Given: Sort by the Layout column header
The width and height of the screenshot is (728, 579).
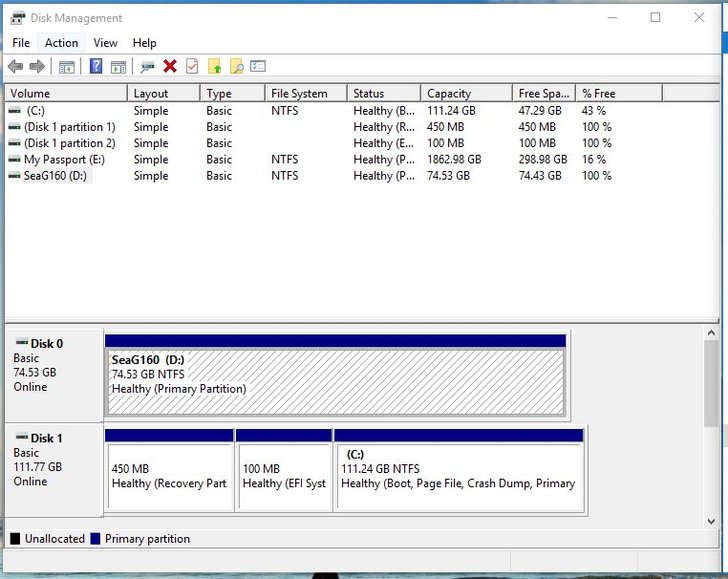Looking at the screenshot, I should click(163, 93).
